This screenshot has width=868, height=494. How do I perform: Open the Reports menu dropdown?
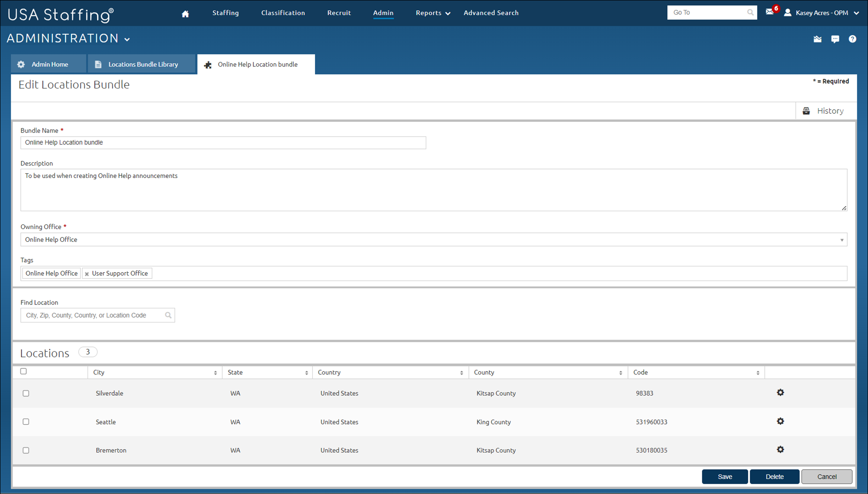(433, 13)
